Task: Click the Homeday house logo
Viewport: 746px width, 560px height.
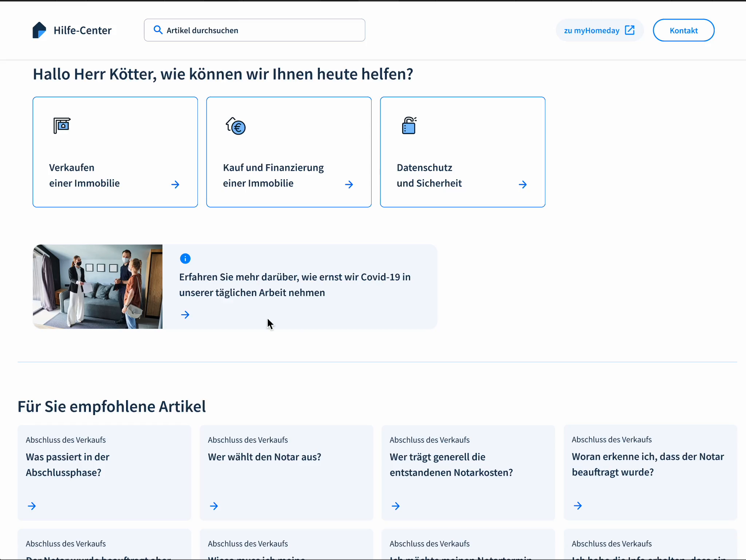Action: (x=39, y=30)
